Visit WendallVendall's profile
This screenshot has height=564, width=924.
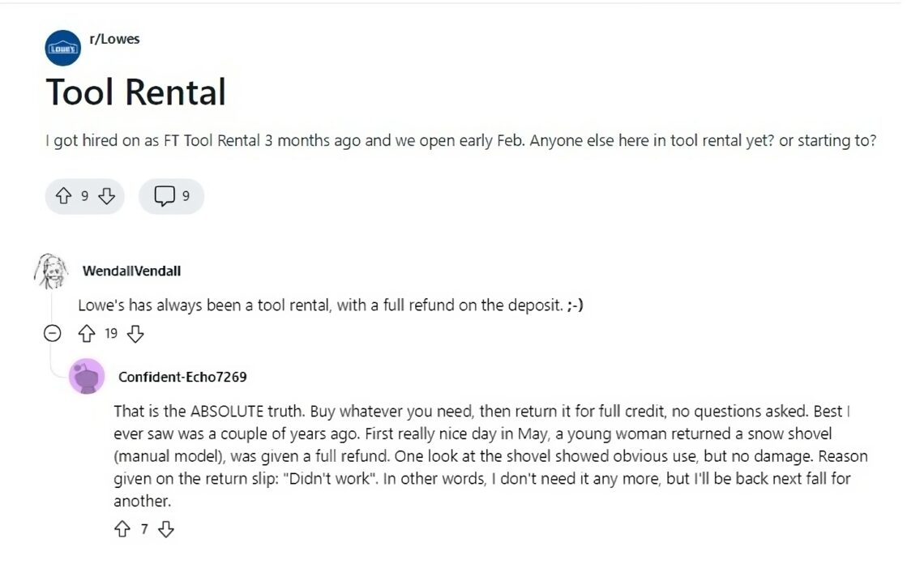coord(130,271)
